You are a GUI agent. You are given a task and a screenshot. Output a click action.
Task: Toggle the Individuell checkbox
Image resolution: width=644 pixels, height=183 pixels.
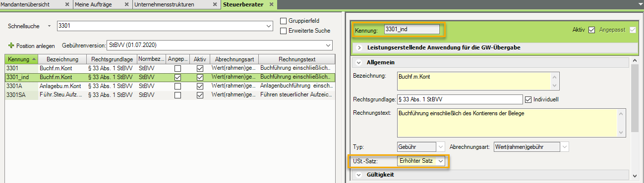pyautogui.click(x=528, y=100)
